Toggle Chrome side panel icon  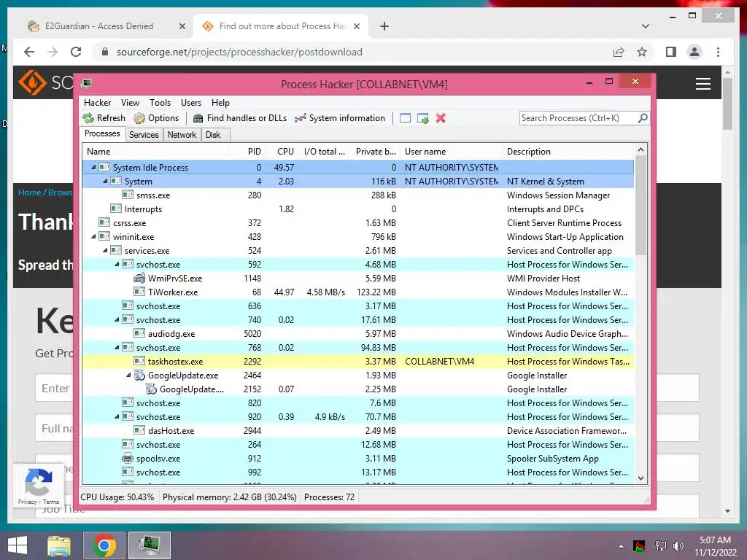tap(671, 52)
